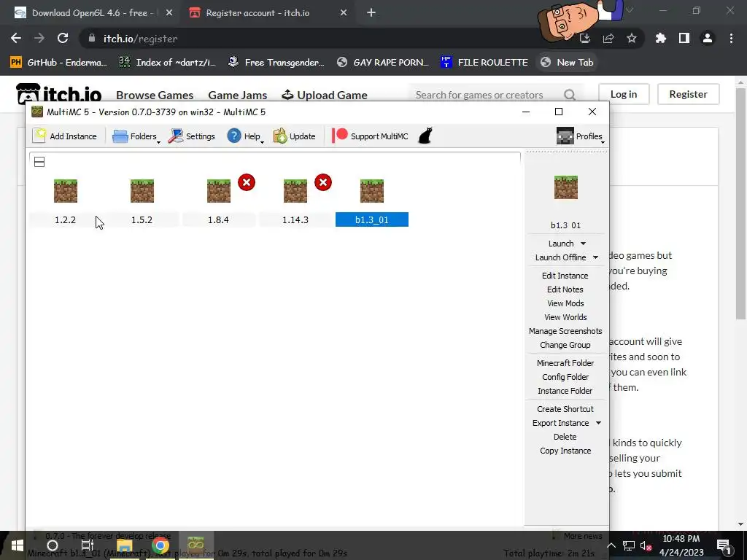Image resolution: width=747 pixels, height=560 pixels.
Task: Click Game Jams on itch.io
Action: [238, 96]
